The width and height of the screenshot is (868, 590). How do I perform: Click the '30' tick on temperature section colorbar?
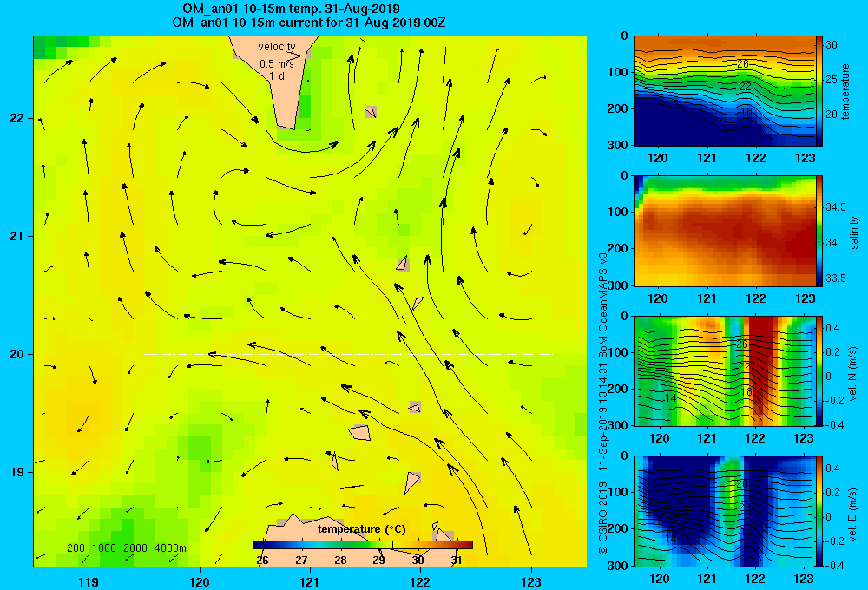tap(832, 45)
